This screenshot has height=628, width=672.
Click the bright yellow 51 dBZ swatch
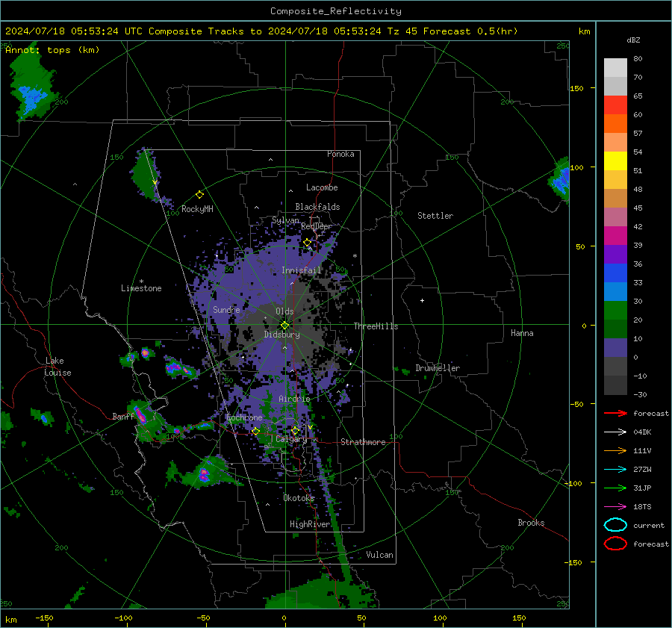click(x=615, y=161)
